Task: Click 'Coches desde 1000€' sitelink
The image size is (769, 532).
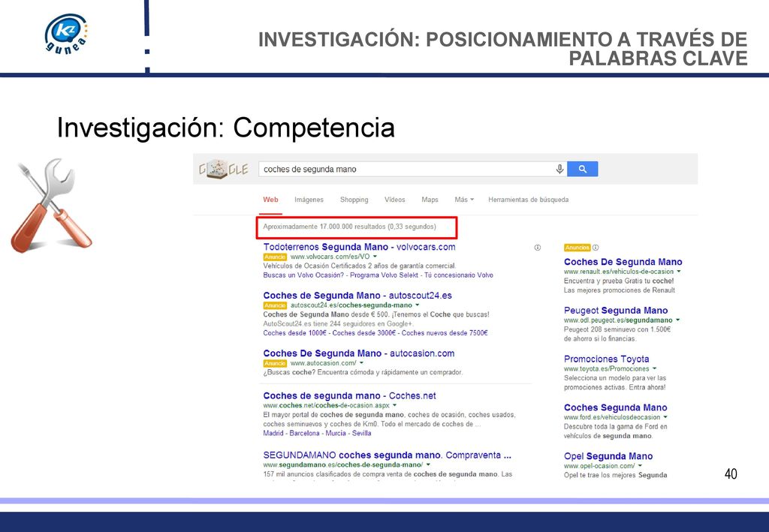Action: pyautogui.click(x=294, y=332)
